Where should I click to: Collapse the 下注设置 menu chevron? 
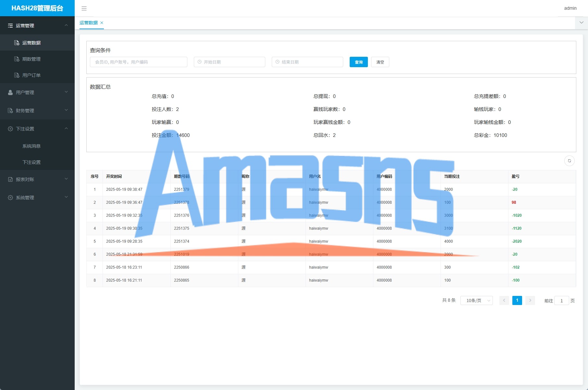tap(66, 128)
